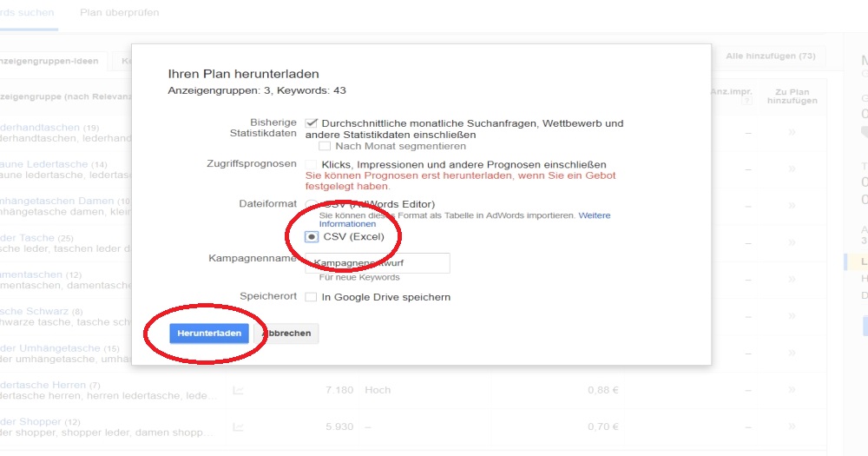Cancel dialog with Abbrechen button
This screenshot has width=868, height=456.
click(x=286, y=334)
